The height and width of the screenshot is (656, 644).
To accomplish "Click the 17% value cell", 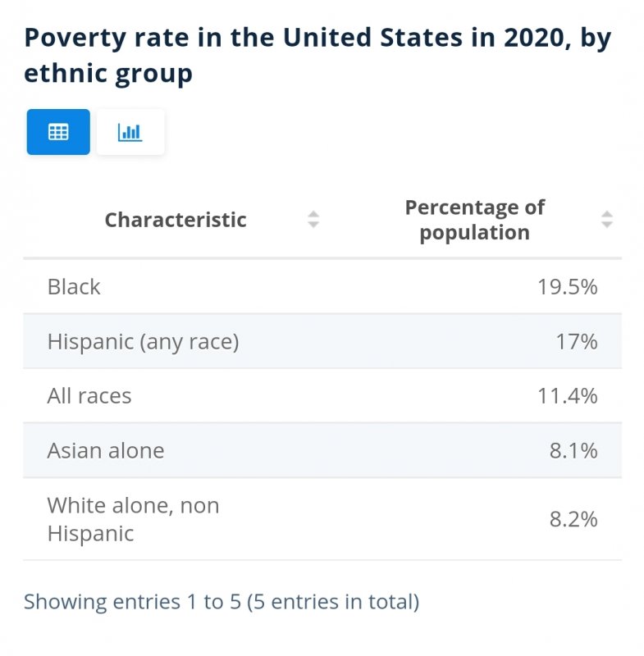I will click(x=576, y=341).
